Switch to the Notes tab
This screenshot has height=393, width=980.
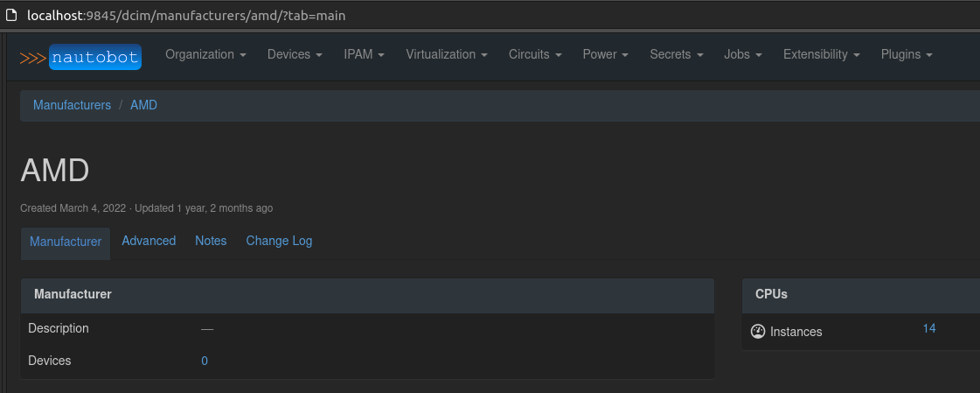(211, 241)
